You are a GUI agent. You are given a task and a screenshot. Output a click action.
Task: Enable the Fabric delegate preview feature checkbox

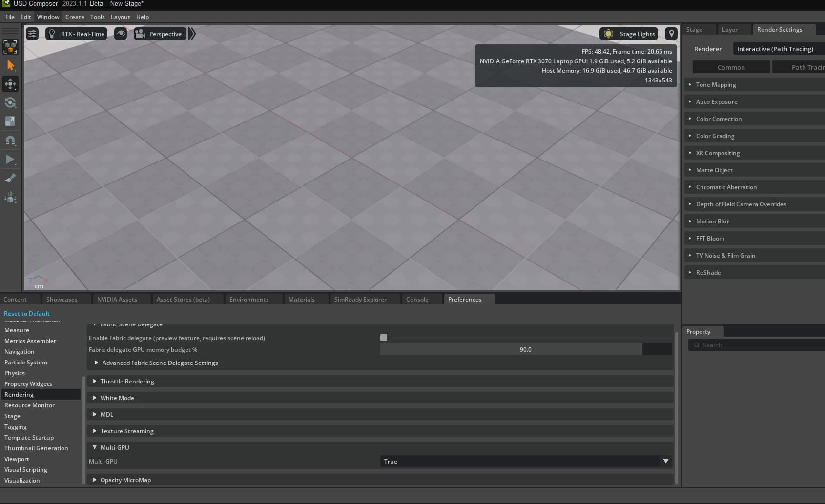(x=383, y=338)
